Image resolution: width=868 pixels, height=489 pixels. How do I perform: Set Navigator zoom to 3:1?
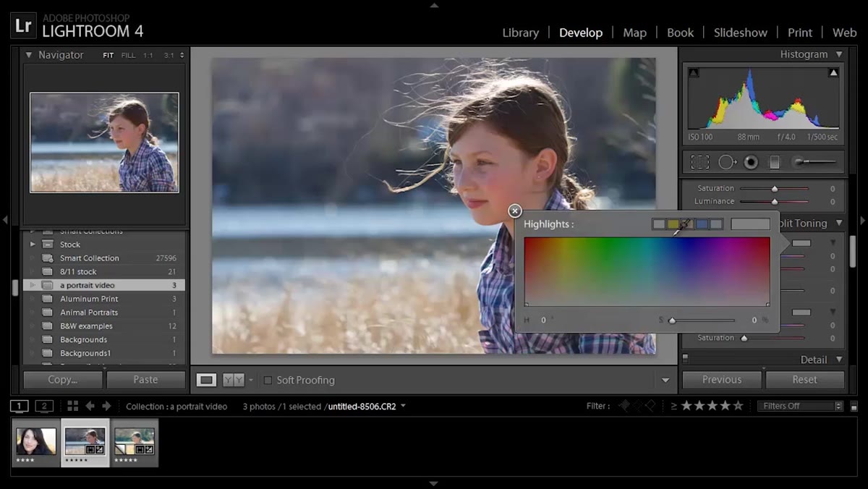[169, 55]
